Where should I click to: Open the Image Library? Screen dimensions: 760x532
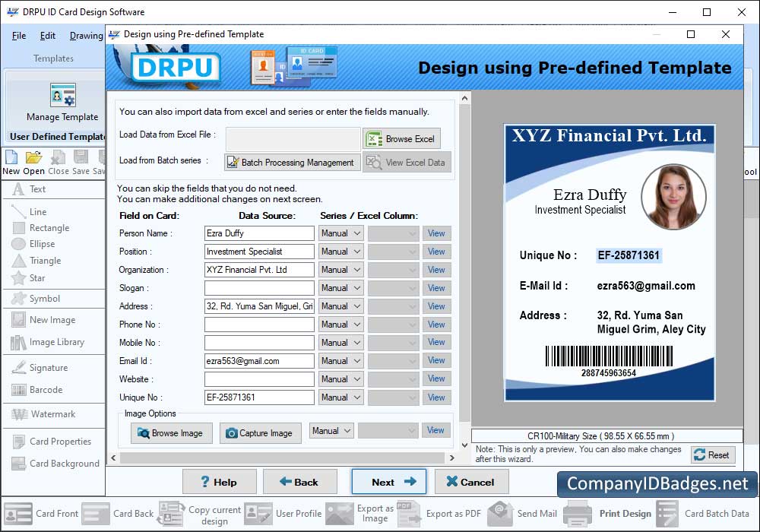click(x=47, y=342)
